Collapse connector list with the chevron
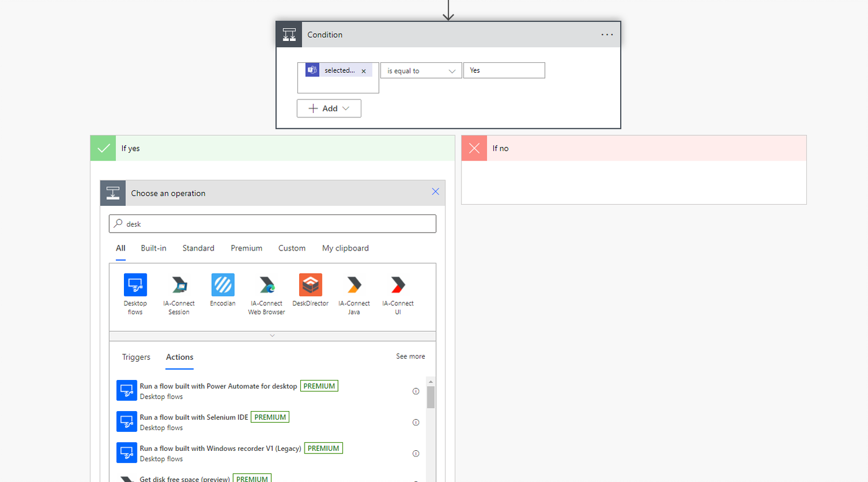The height and width of the screenshot is (482, 868). tap(272, 336)
